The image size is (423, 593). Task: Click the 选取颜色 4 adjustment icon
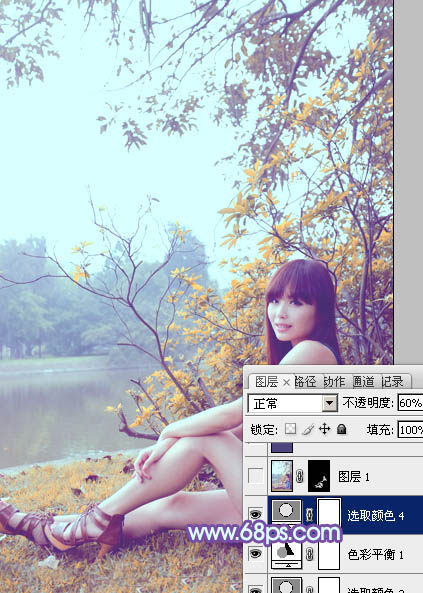tap(286, 511)
